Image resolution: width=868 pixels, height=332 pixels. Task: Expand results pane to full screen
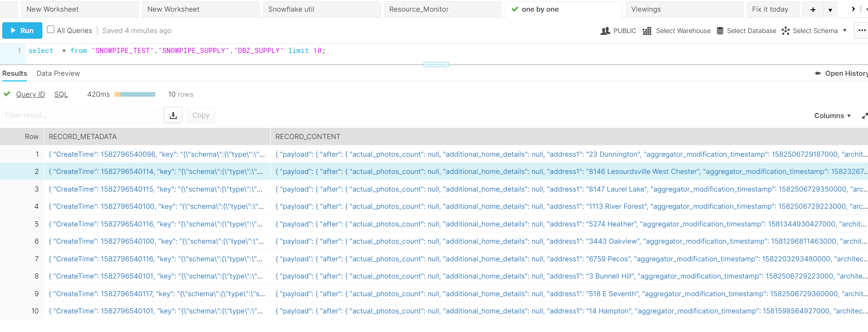(x=864, y=116)
